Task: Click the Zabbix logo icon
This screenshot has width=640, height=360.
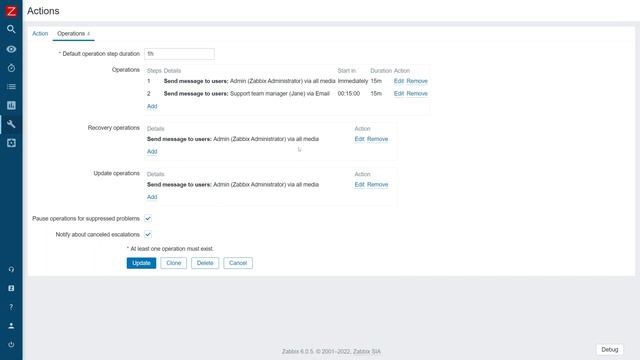Action: tap(11, 11)
